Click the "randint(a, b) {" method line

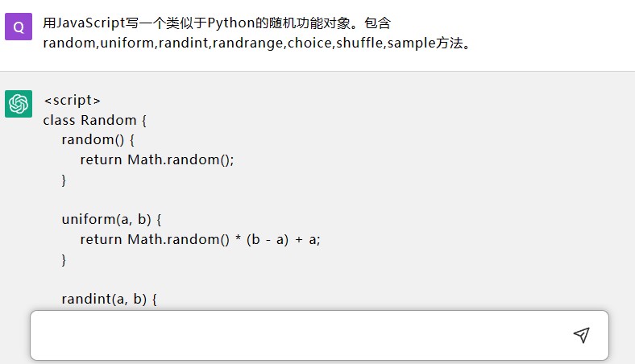click(x=109, y=300)
